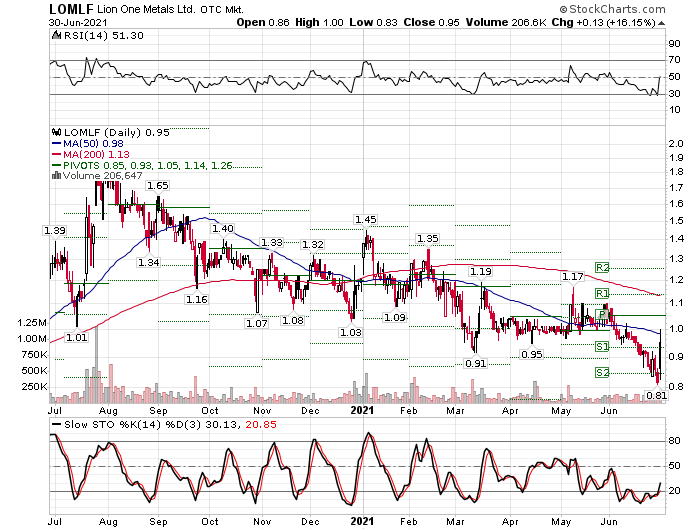
Task: Click the 2021 label on stochastic axis
Action: click(x=362, y=522)
